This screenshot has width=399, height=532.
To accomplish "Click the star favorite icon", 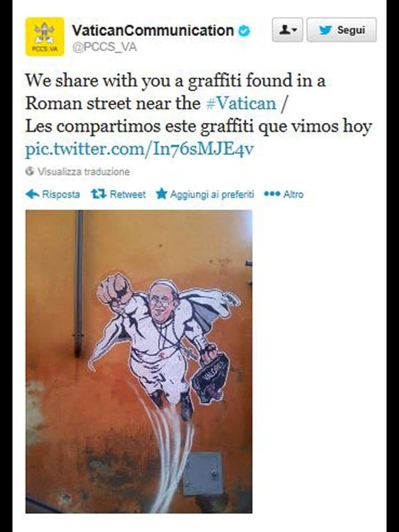I will point(162,194).
